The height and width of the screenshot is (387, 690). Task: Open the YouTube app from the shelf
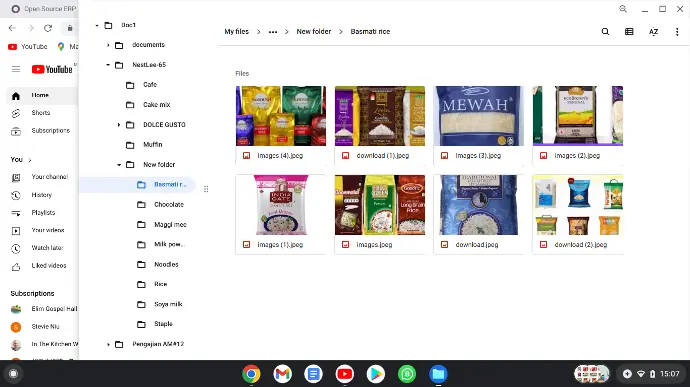pos(345,374)
